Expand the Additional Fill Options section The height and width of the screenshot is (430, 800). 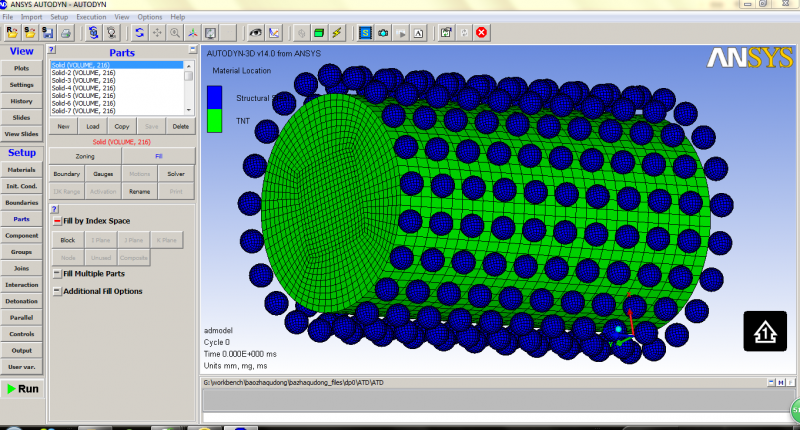[x=57, y=291]
